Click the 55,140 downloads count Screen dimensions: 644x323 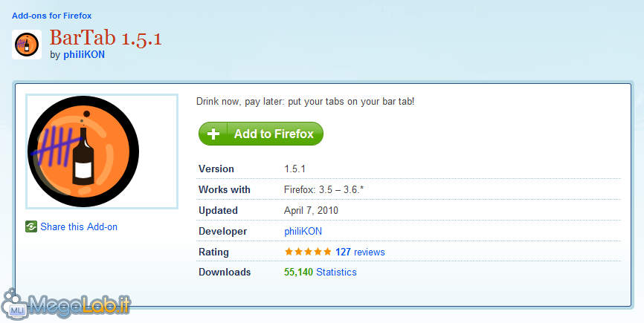(299, 272)
